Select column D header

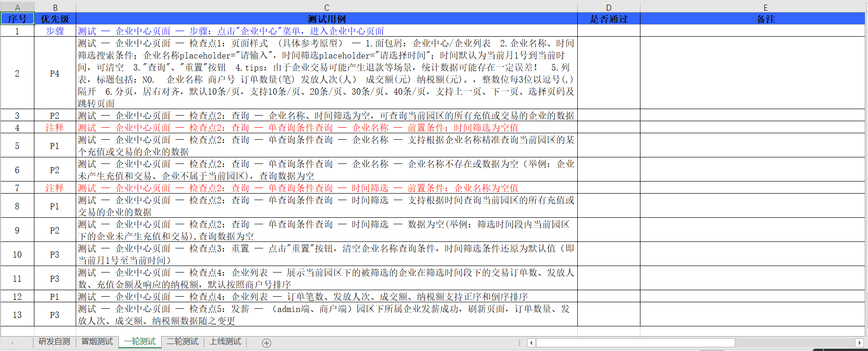pos(609,7)
